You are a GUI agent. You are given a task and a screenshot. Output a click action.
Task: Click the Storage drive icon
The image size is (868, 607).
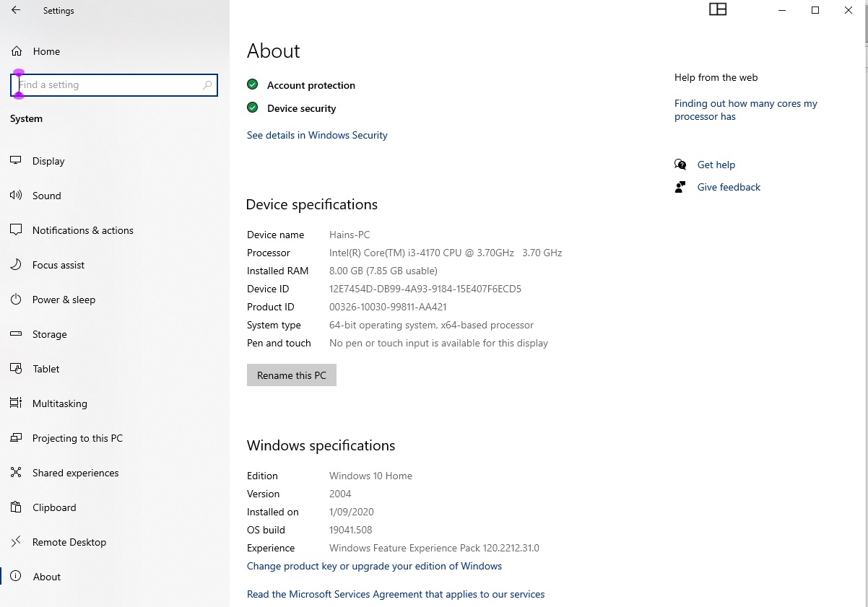(16, 334)
